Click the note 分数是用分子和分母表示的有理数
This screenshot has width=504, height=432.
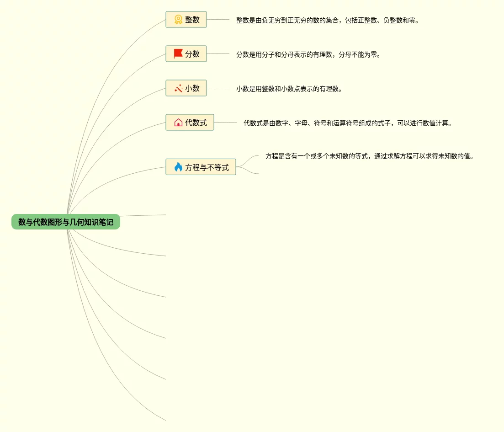(x=308, y=55)
